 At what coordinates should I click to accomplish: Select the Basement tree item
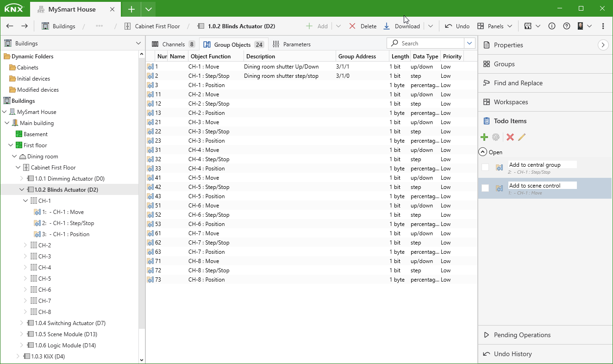coord(36,134)
